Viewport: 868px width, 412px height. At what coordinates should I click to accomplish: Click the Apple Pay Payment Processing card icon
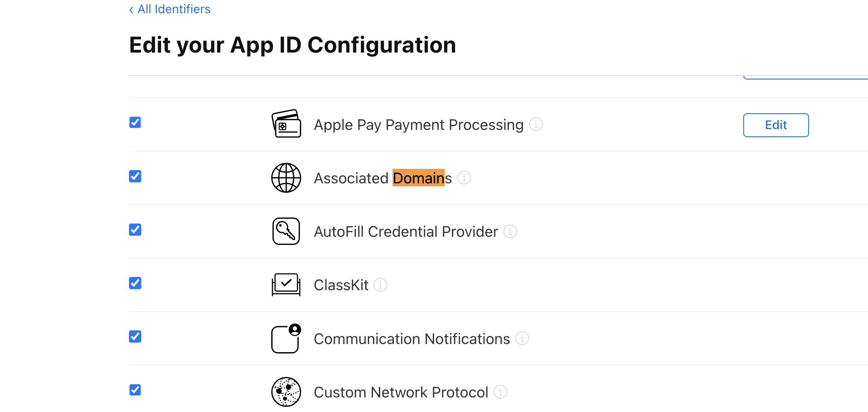coord(286,124)
